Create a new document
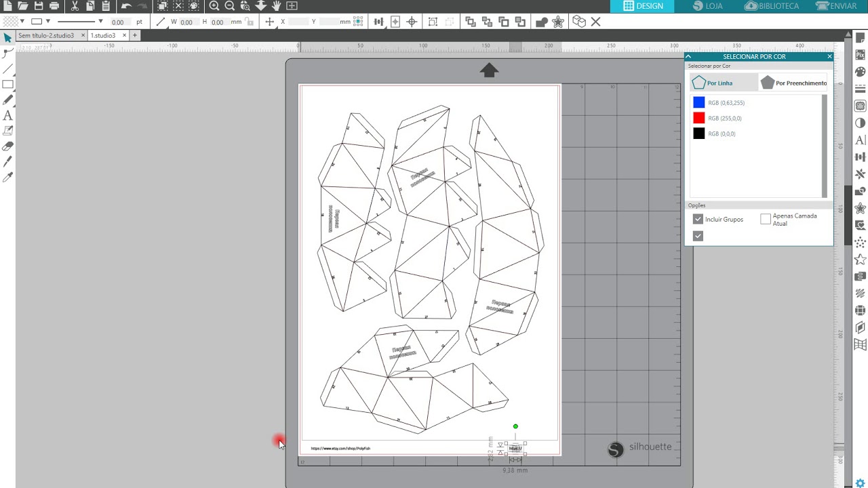Viewport: 868px width, 488px height. 7,6
